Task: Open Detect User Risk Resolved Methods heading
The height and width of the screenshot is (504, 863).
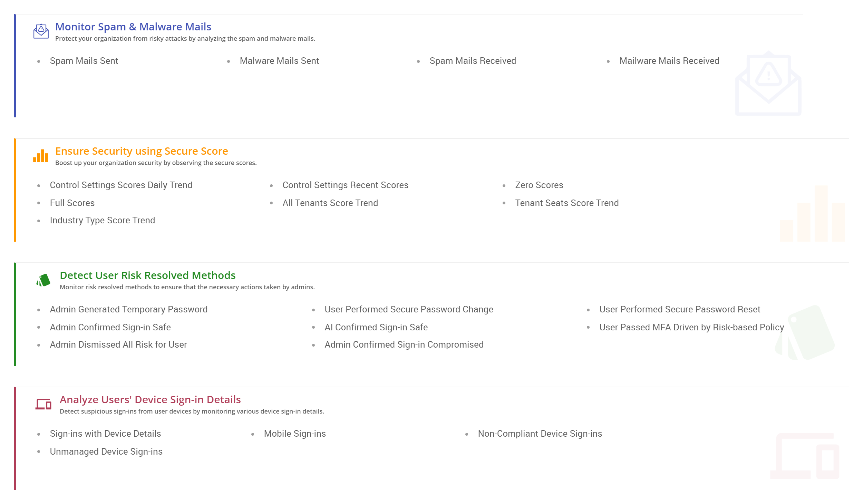Action: [x=148, y=275]
